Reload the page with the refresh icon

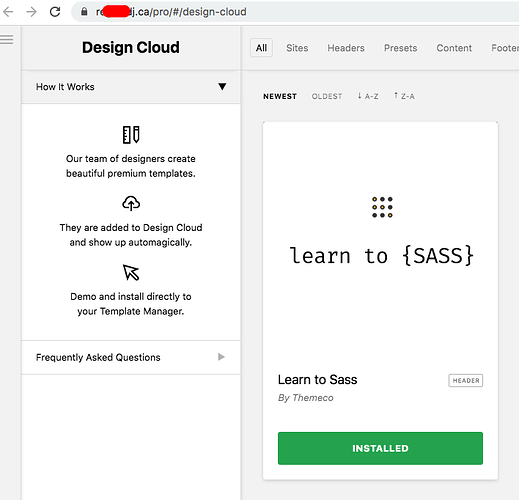click(x=55, y=12)
